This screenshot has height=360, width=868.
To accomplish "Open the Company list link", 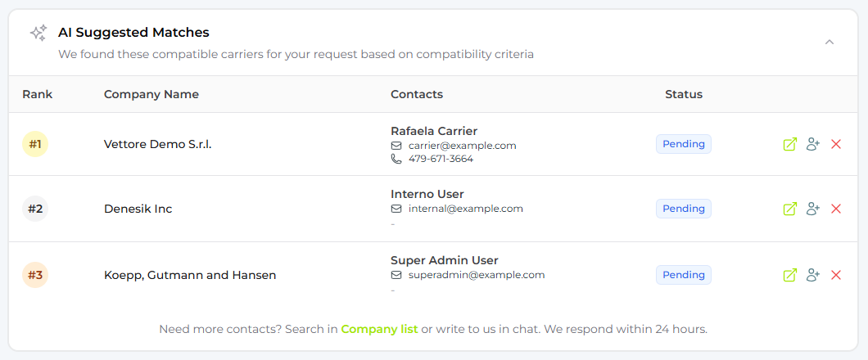I will coord(379,329).
